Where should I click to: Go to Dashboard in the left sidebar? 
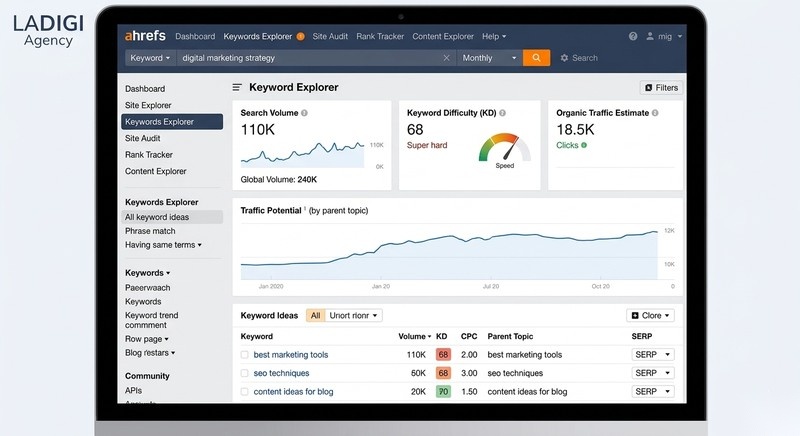click(x=145, y=89)
